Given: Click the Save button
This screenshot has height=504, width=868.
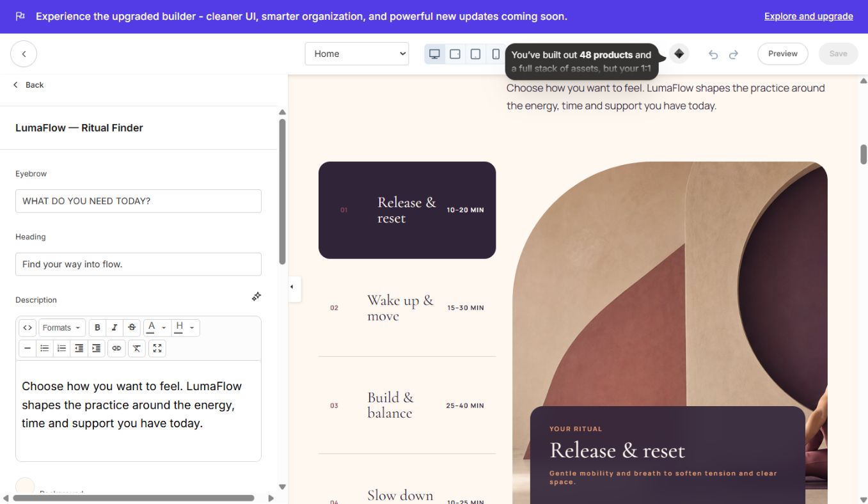Looking at the screenshot, I should click(838, 54).
